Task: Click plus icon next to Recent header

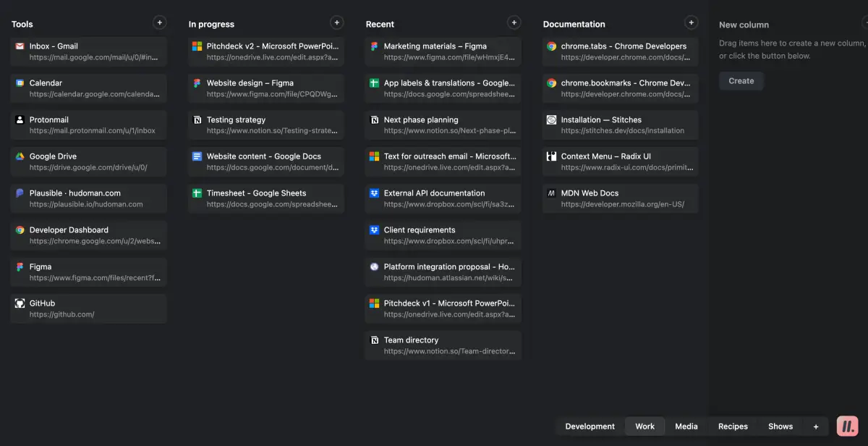Action: [514, 23]
